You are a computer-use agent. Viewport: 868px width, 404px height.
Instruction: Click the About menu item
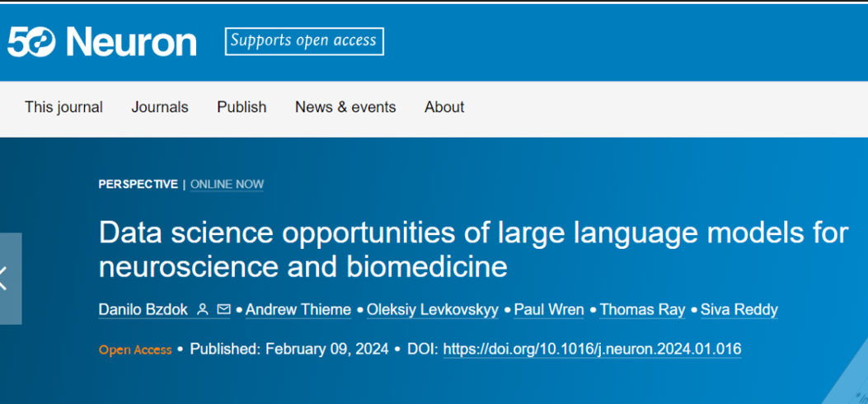(444, 107)
